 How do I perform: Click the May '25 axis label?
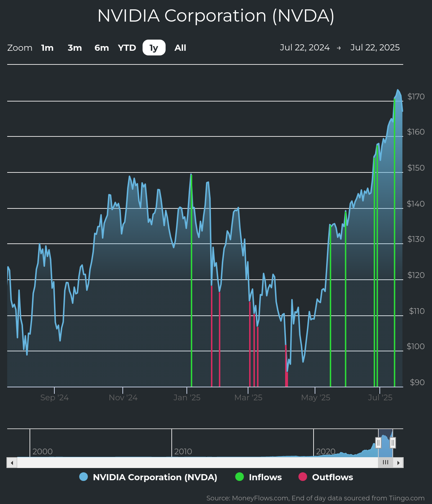(x=316, y=398)
